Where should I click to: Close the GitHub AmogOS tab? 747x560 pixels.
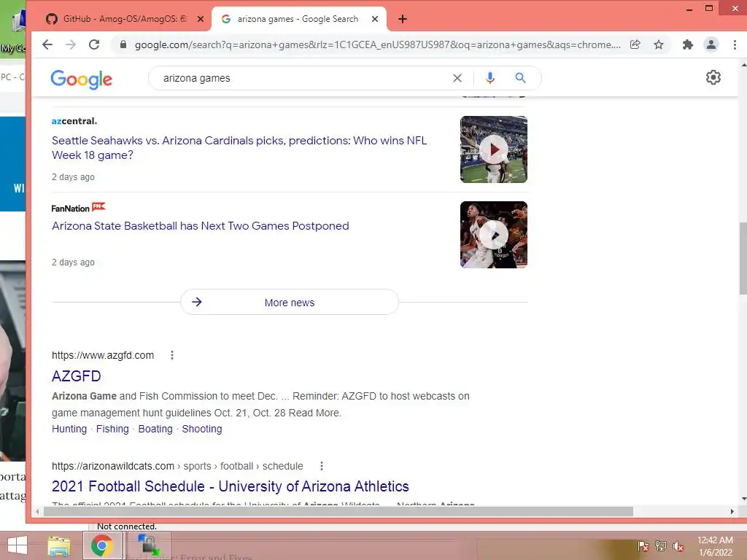pyautogui.click(x=201, y=19)
